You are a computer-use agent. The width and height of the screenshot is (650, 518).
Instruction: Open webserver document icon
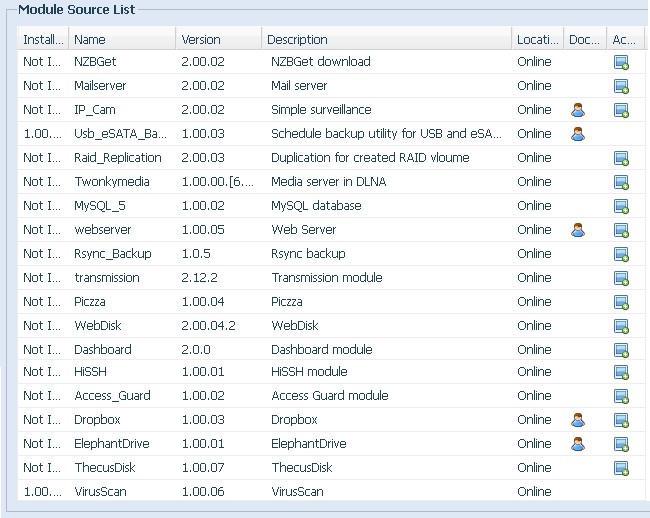[x=578, y=230]
